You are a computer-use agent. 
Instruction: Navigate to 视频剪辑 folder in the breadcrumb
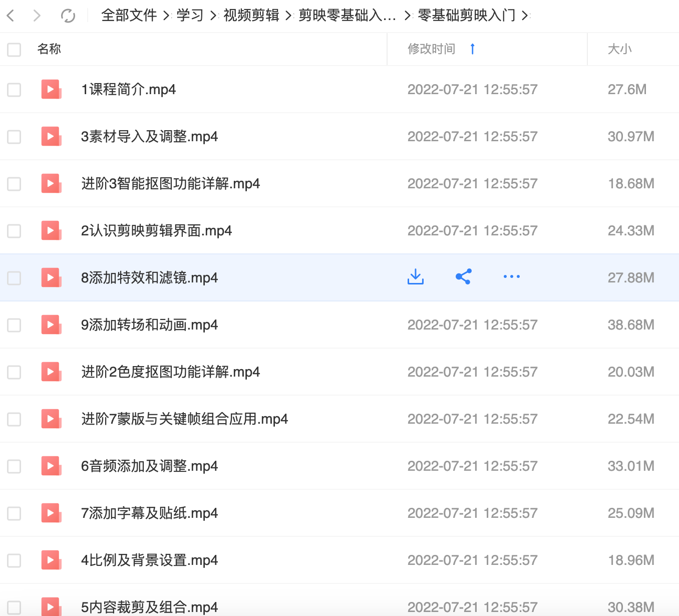(251, 16)
